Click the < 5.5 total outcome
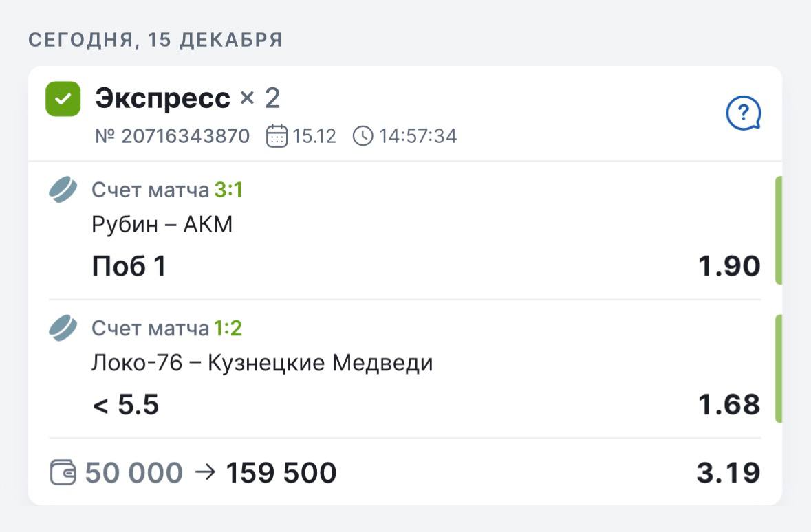The width and height of the screenshot is (811, 532). coord(125,405)
